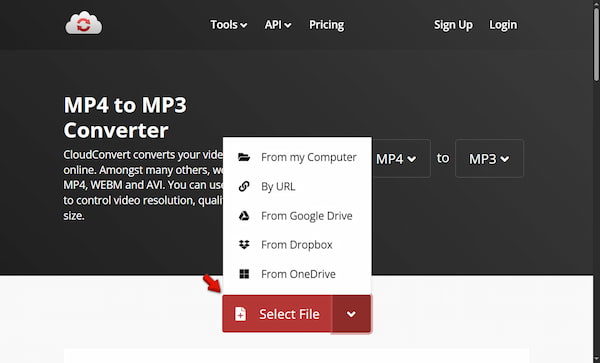Click the Dropbox logo icon
The height and width of the screenshot is (363, 600).
(244, 245)
